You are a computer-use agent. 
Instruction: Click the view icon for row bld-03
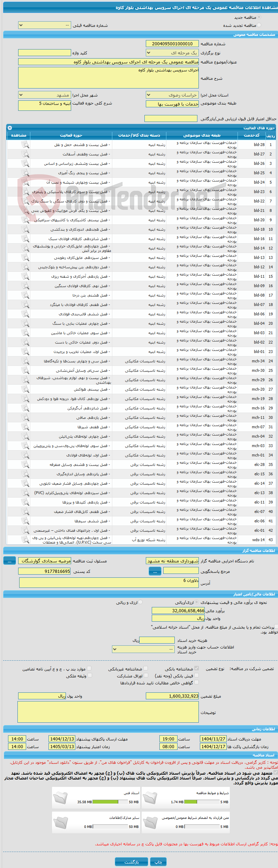(25, 333)
